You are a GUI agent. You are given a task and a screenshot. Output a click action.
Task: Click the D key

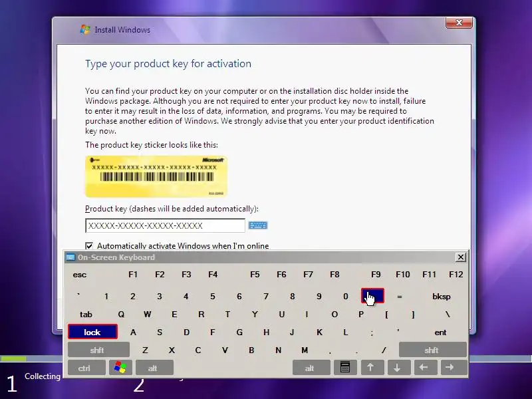tap(186, 332)
